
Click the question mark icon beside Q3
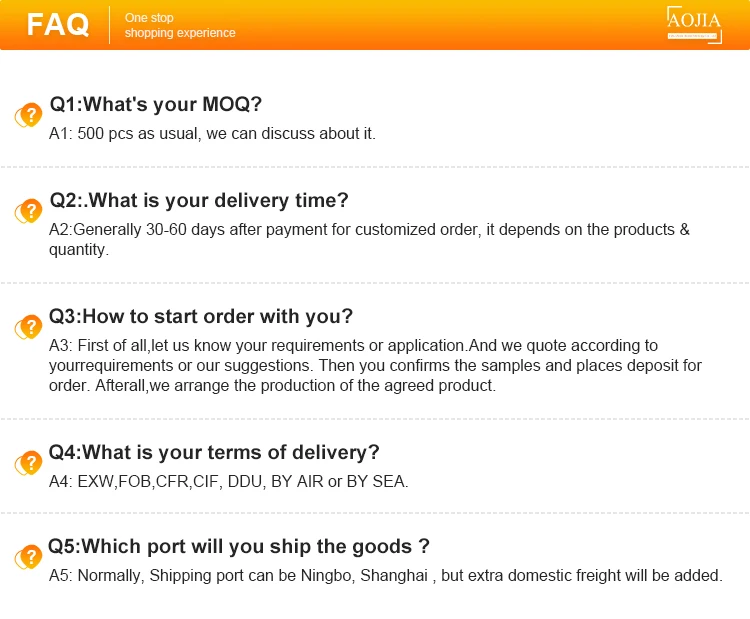point(28,327)
